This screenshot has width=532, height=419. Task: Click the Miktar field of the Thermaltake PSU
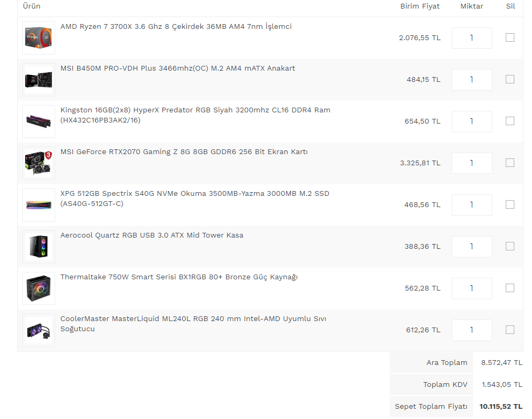pyautogui.click(x=471, y=288)
